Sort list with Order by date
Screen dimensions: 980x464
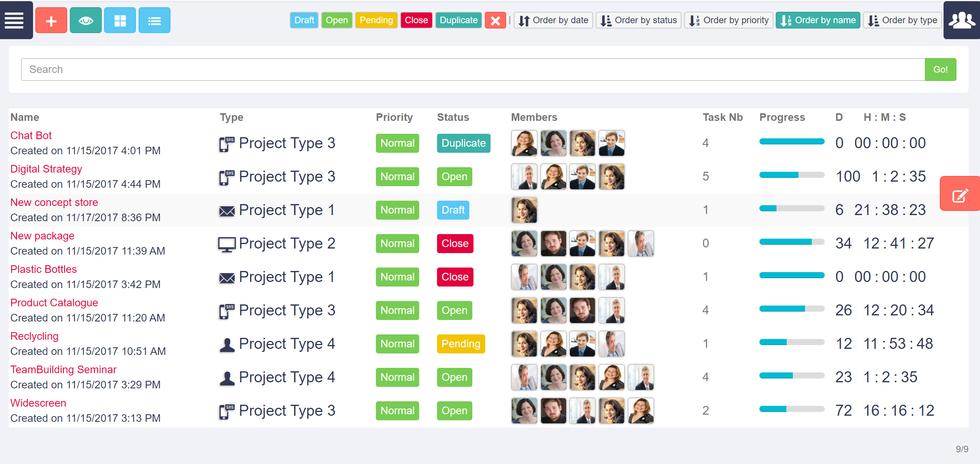coord(553,20)
